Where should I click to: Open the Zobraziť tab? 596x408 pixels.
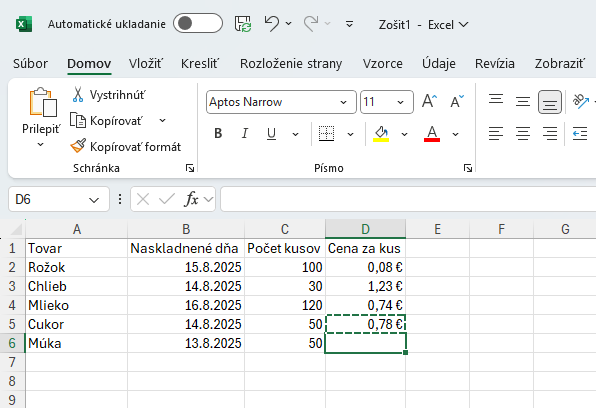[x=560, y=63]
